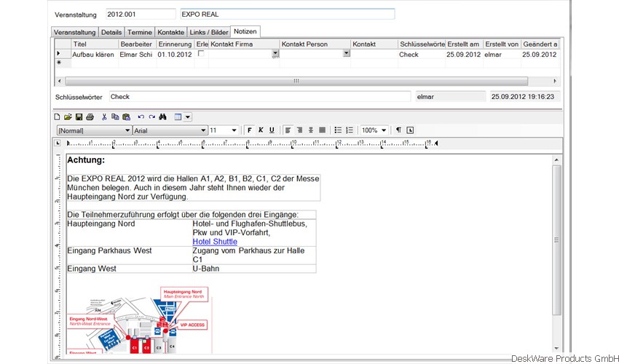Apply bulleted list formatting
619x364 pixels.
click(338, 130)
